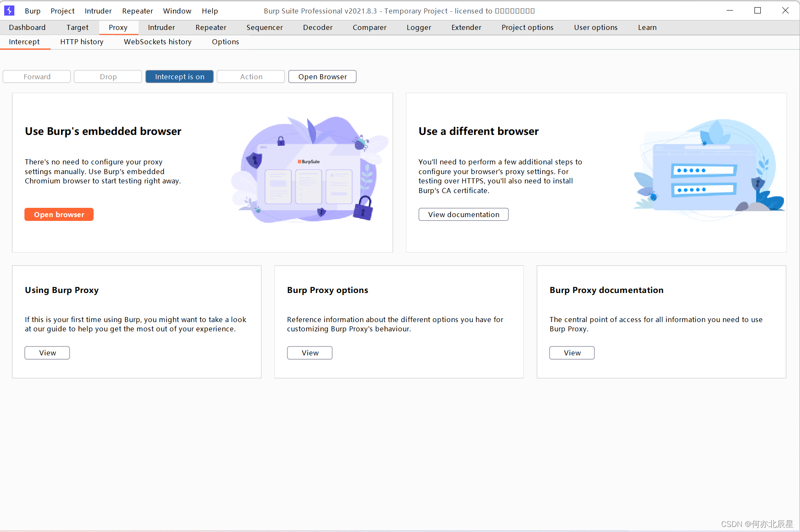Click the Forward button
Image resolution: width=800 pixels, height=532 pixels.
(37, 77)
